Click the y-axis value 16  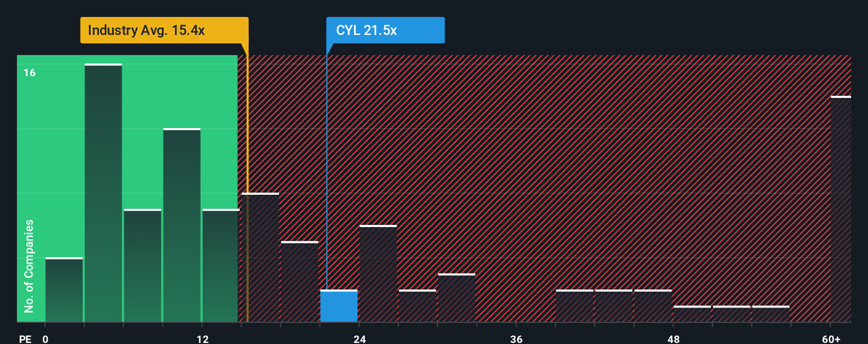(30, 73)
